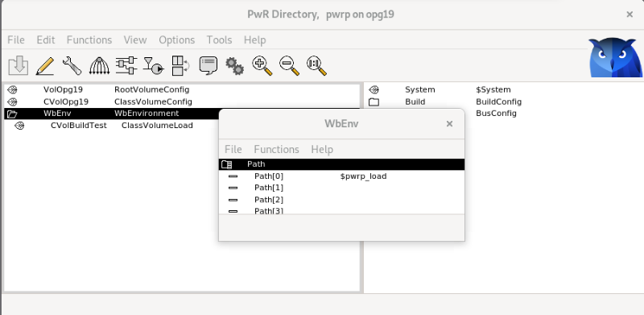Open the Tools menu
This screenshot has height=315, width=644.
tap(219, 40)
